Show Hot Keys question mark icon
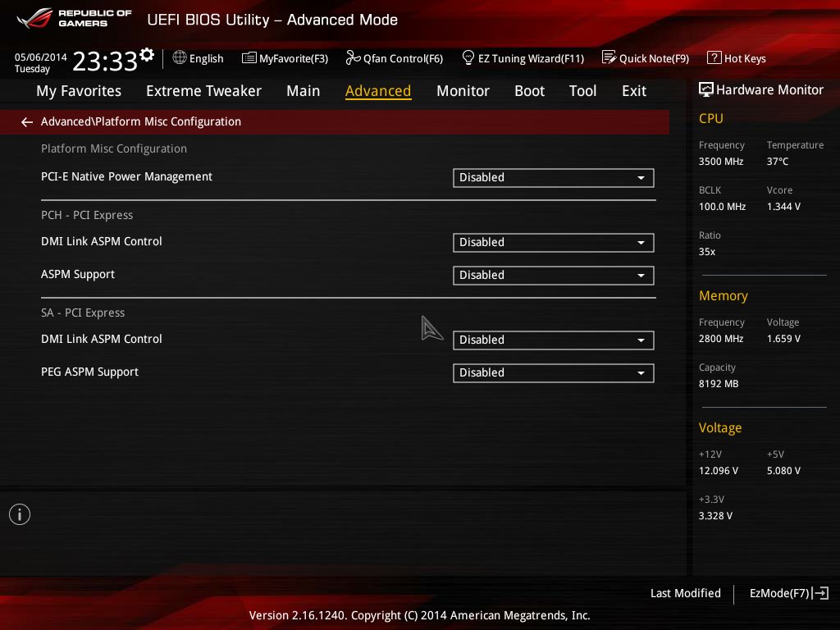 pyautogui.click(x=714, y=57)
